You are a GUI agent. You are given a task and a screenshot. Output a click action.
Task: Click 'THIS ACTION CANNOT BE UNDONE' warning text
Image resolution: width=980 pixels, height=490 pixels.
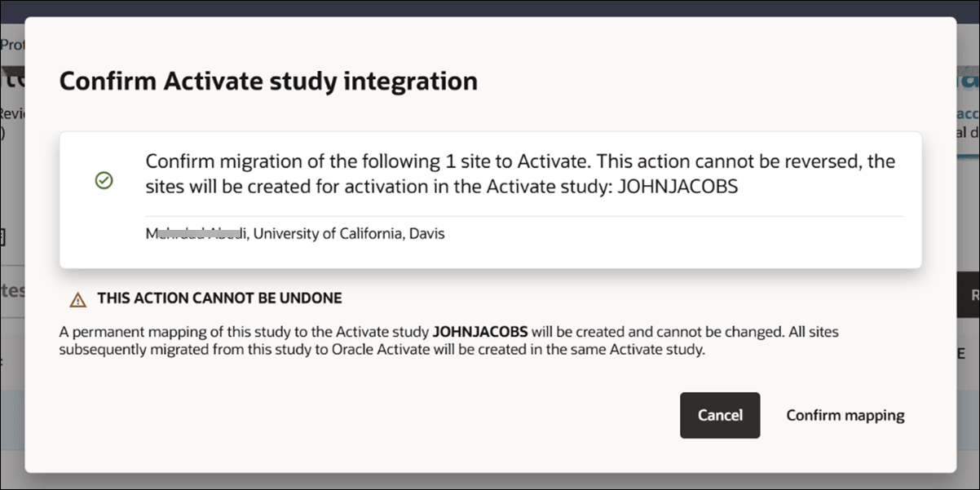[219, 298]
